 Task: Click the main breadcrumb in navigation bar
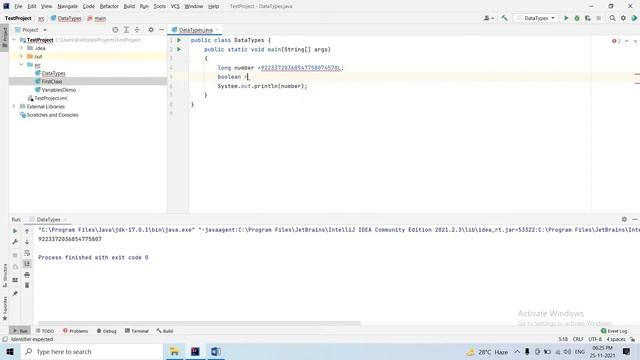click(x=97, y=18)
